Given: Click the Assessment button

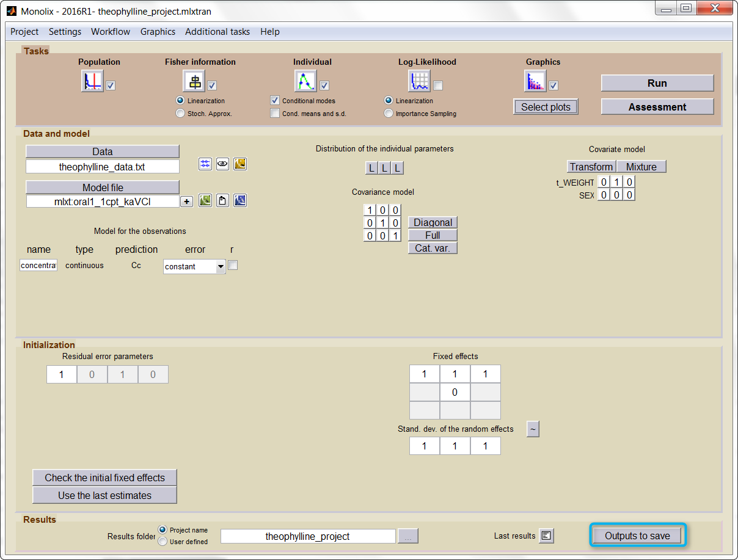Looking at the screenshot, I should (x=657, y=107).
